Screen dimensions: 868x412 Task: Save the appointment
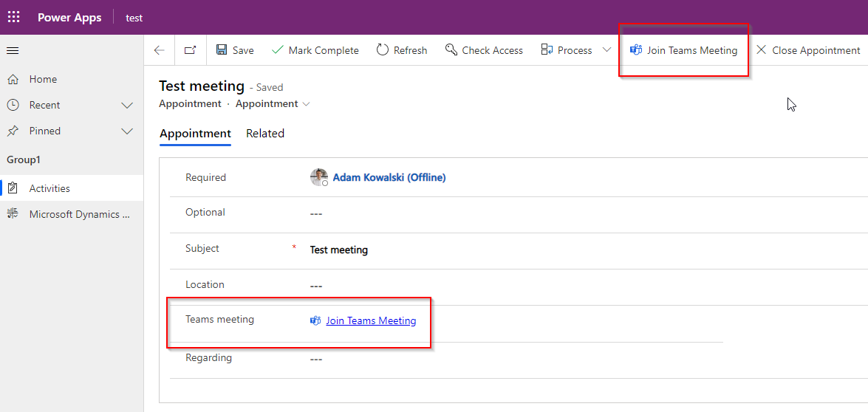click(235, 50)
